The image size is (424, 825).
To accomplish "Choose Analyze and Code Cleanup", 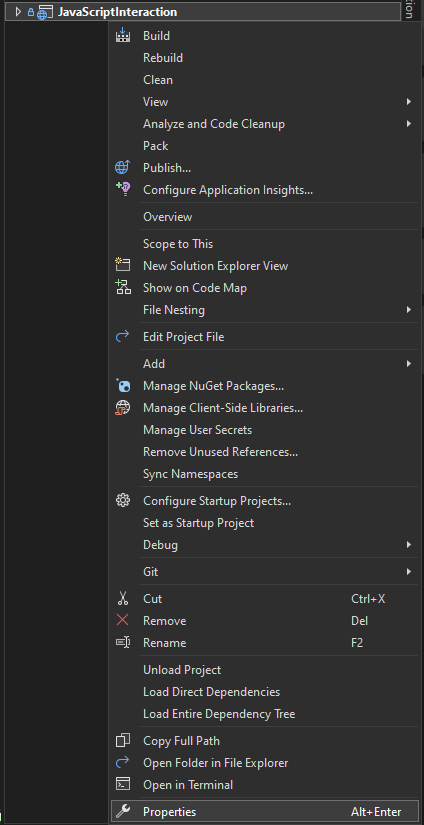I will coord(265,124).
